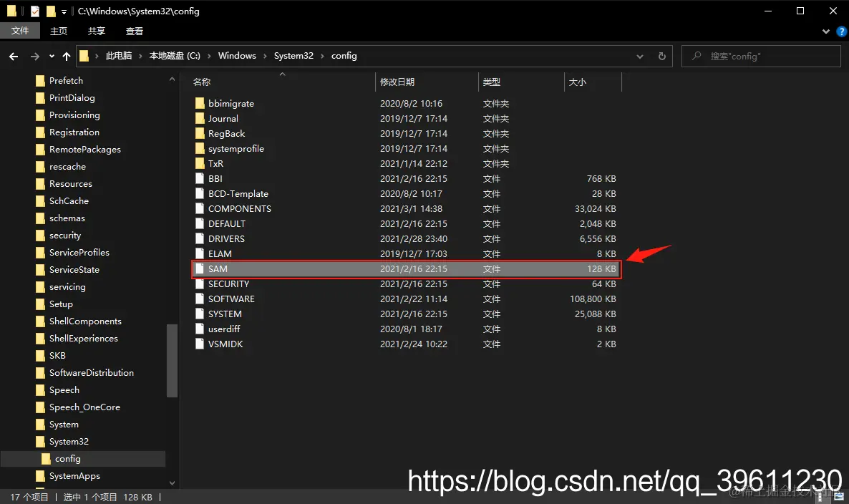
Task: Open Prefetch in the navigation tree
Action: click(x=66, y=81)
